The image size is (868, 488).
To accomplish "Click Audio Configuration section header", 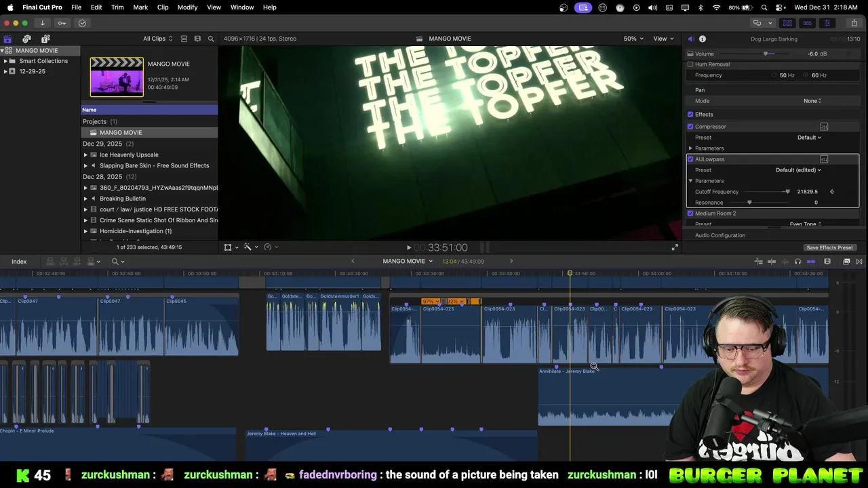I will coord(720,235).
